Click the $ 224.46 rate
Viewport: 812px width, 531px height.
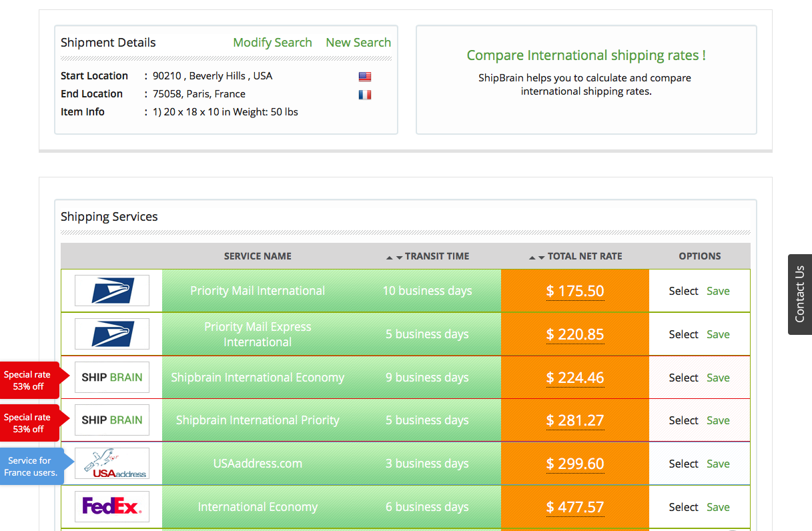pyautogui.click(x=575, y=378)
